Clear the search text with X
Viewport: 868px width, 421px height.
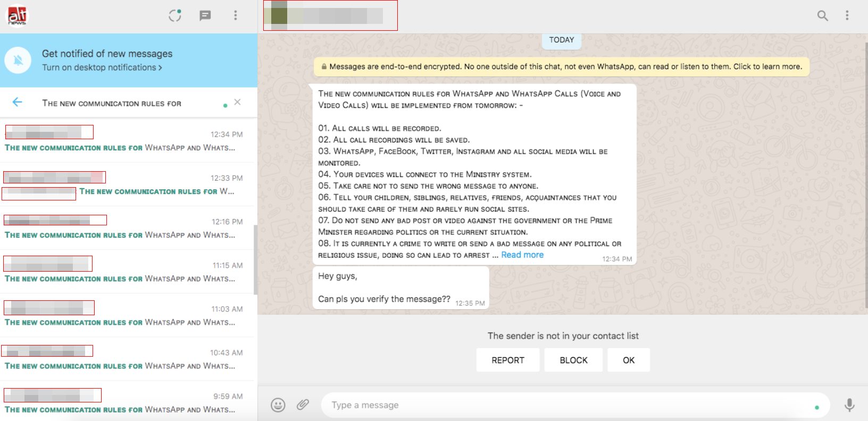237,102
